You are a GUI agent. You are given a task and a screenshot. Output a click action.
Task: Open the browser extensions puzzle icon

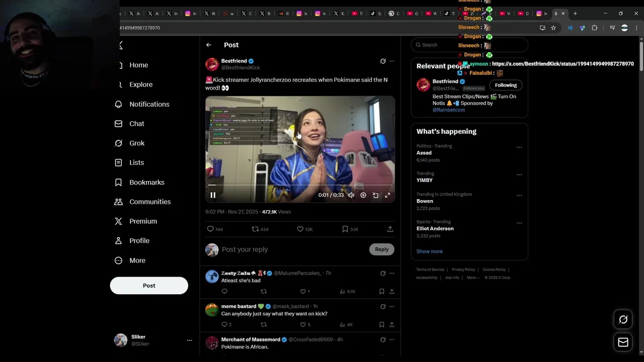[x=594, y=28]
